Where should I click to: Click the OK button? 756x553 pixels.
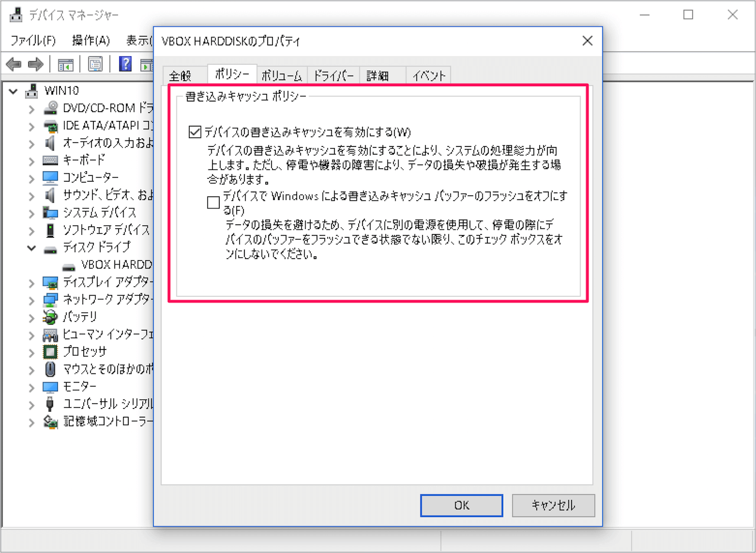(462, 505)
